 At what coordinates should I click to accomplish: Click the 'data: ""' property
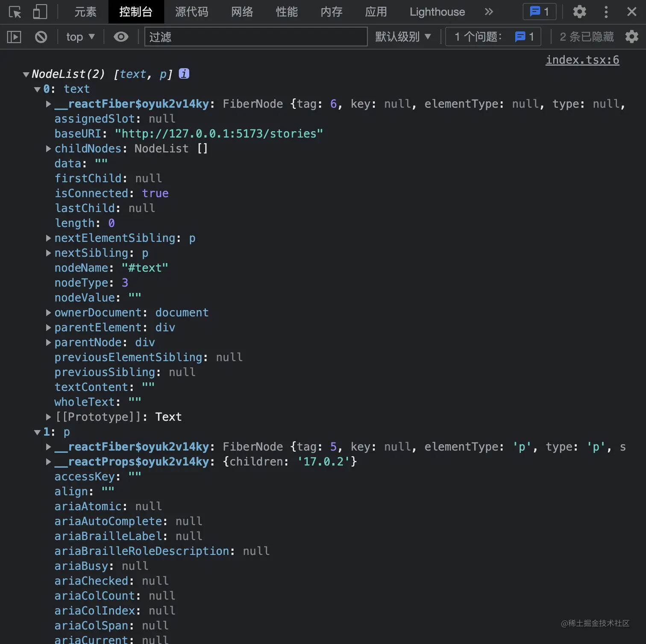click(81, 164)
